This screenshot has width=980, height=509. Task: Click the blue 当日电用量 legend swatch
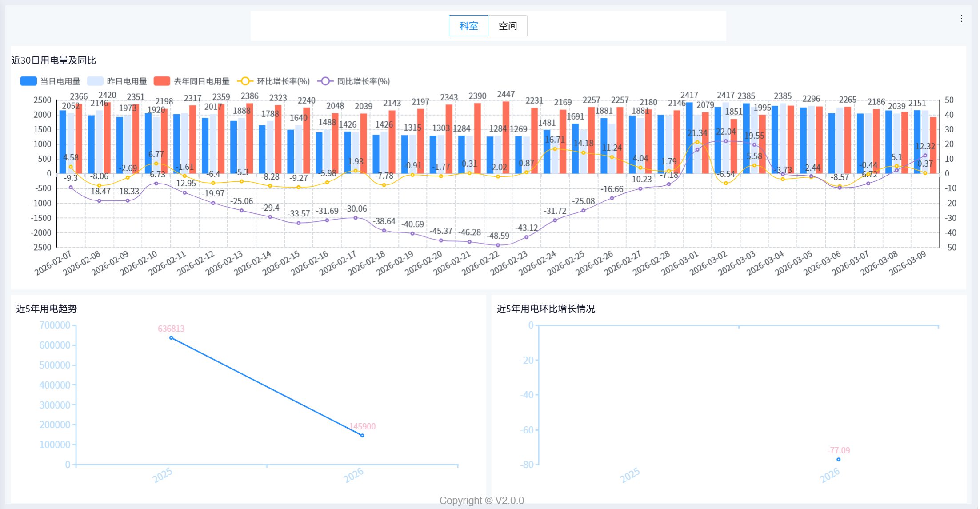point(28,81)
